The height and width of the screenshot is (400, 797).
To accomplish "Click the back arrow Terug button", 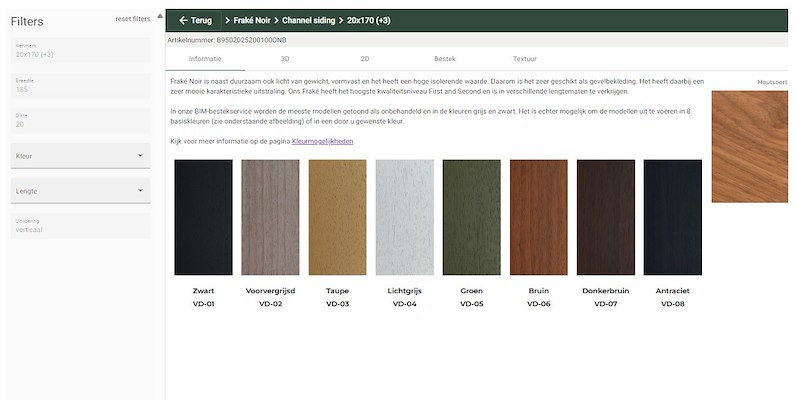I will coord(195,20).
